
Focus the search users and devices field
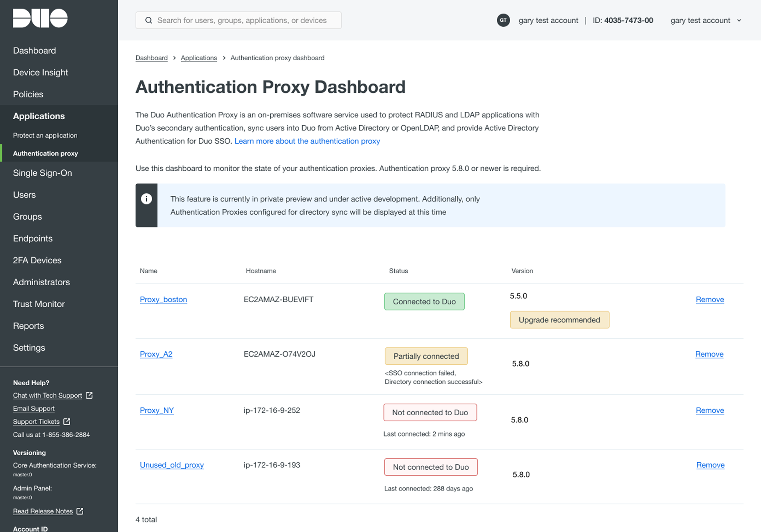[238, 20]
